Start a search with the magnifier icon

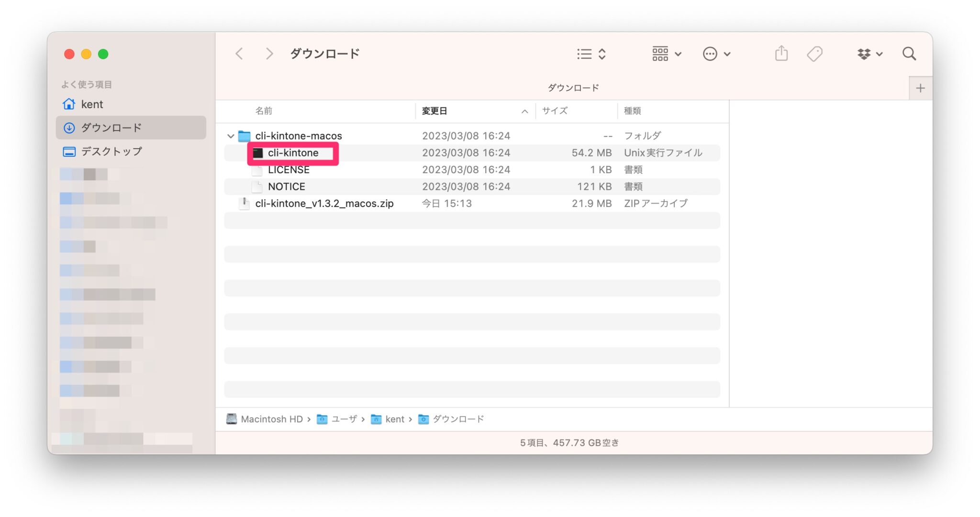[x=909, y=54]
